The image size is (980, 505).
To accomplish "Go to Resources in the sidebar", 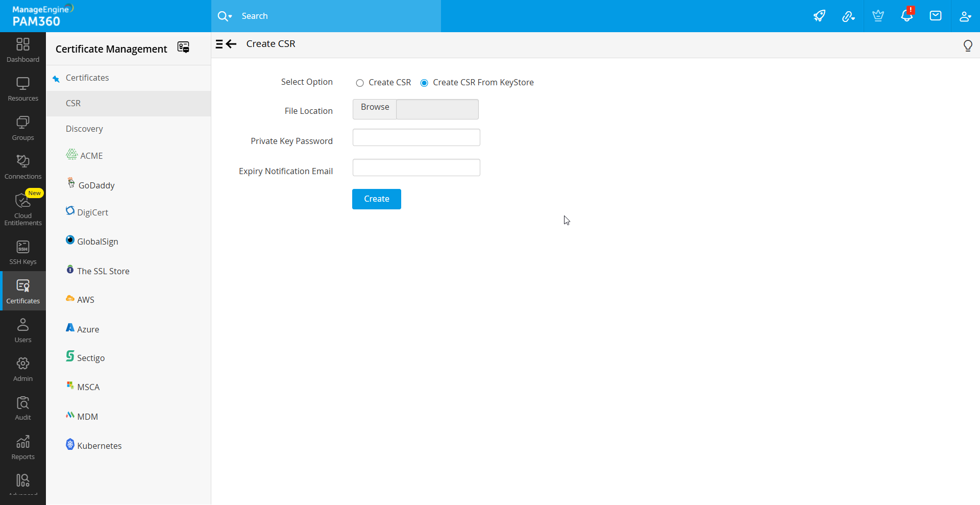I will click(x=23, y=89).
